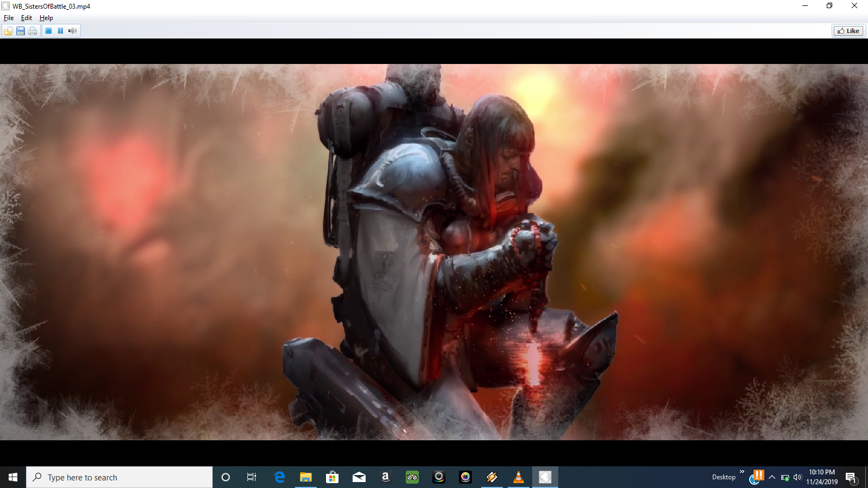Open the Action Center notifications

(x=851, y=478)
